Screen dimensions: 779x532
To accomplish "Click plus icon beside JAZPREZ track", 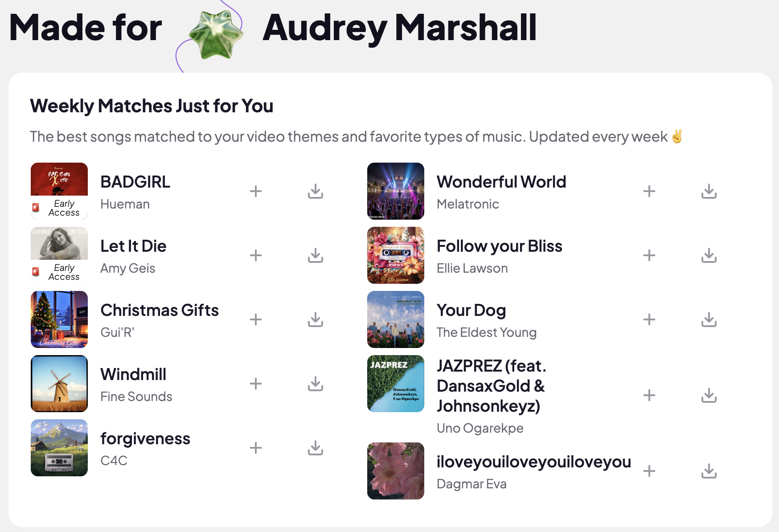I will (x=649, y=396).
